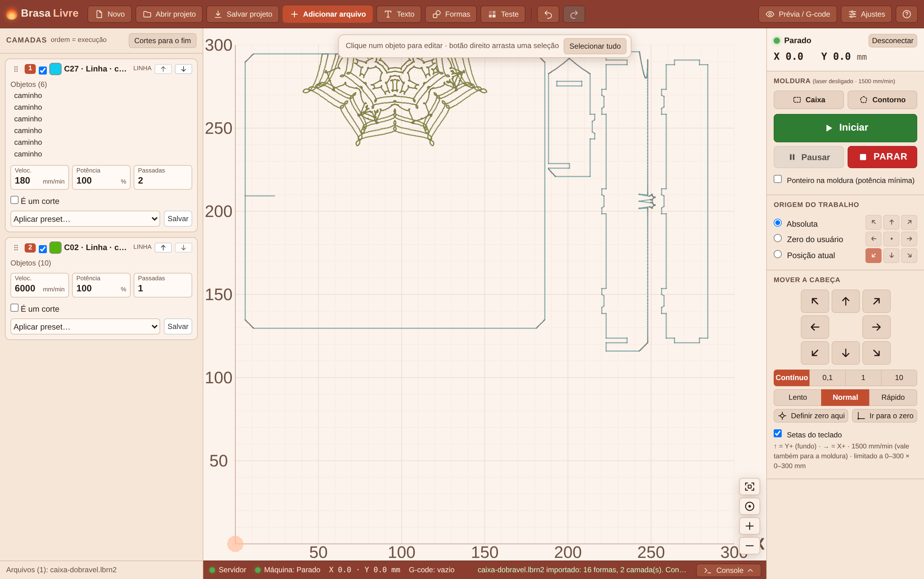Click the Passadas field of layer C02
The width and height of the screenshot is (924, 579).
click(x=163, y=285)
